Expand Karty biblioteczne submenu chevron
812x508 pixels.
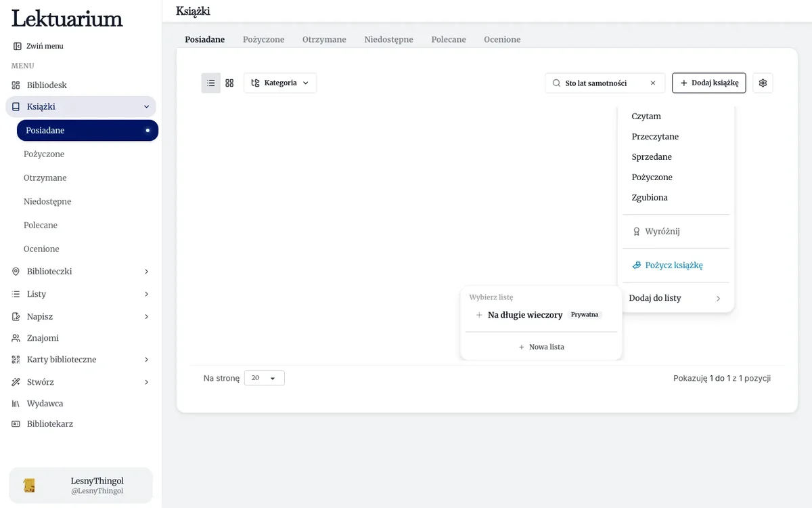pos(147,360)
